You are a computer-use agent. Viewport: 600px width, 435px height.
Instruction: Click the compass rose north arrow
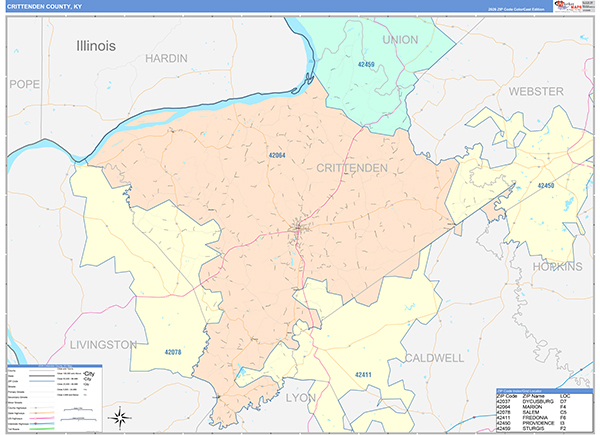coord(120,415)
